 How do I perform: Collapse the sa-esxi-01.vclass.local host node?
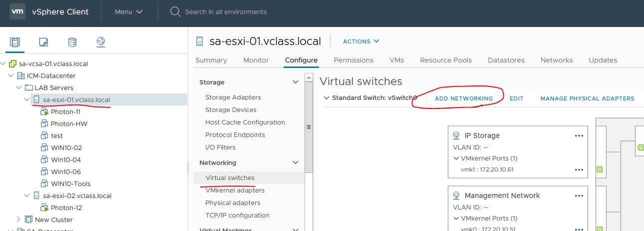27,100
